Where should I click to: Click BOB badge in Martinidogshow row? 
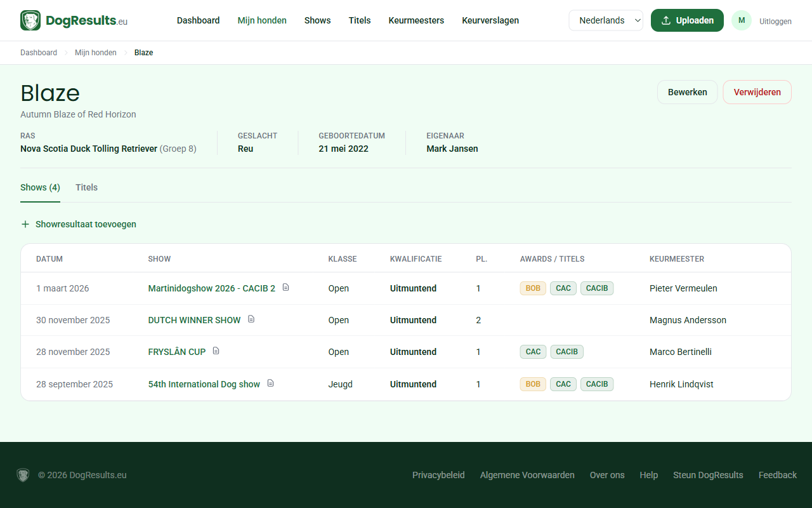(533, 288)
